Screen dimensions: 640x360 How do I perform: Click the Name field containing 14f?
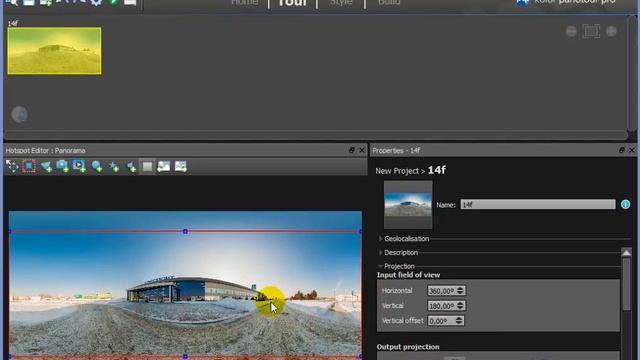[538, 204]
